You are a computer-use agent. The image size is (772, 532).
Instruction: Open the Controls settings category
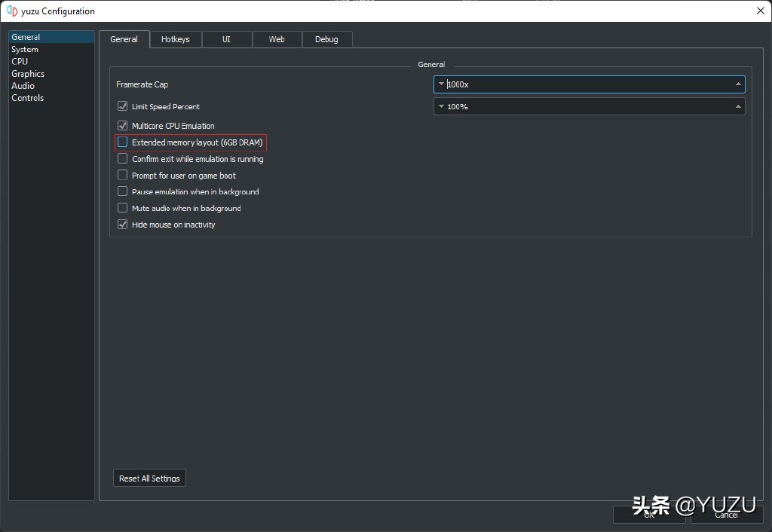(x=51, y=98)
